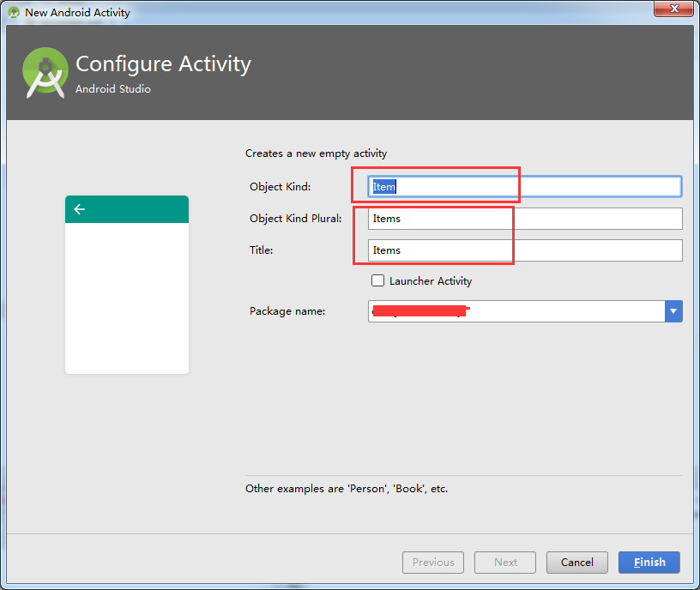The width and height of the screenshot is (700, 590).
Task: Go to the Next wizard step
Action: point(505,563)
